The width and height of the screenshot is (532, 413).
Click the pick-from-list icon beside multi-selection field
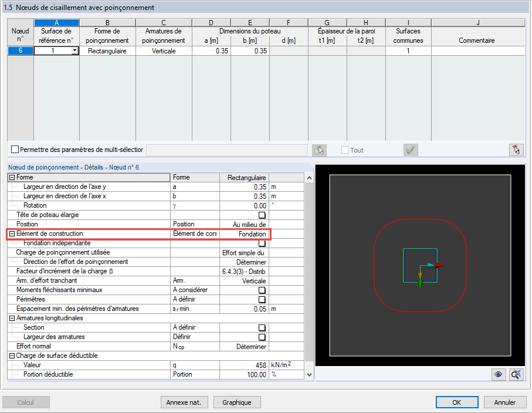click(319, 150)
